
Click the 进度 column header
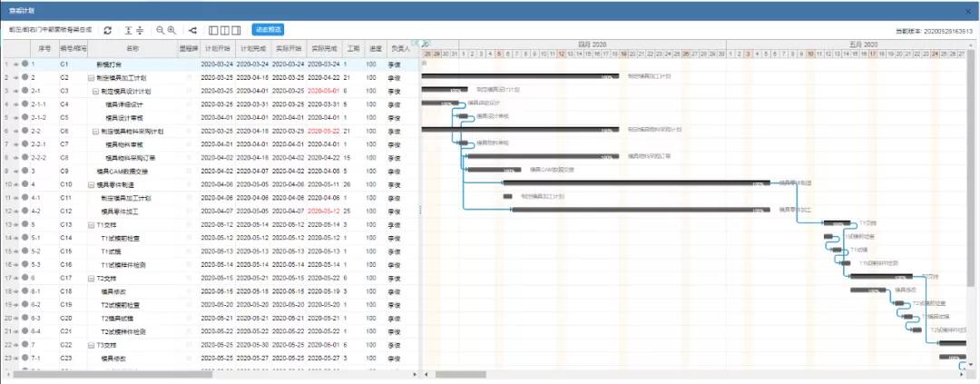375,47
